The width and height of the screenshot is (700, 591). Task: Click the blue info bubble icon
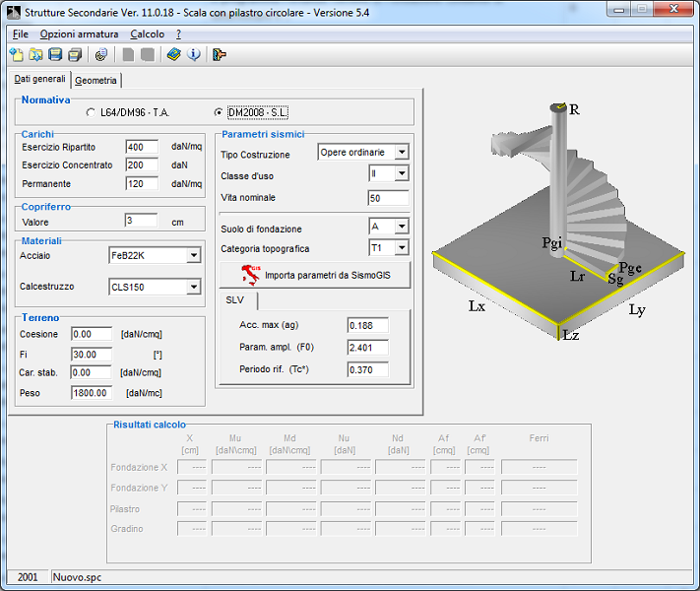coord(194,54)
